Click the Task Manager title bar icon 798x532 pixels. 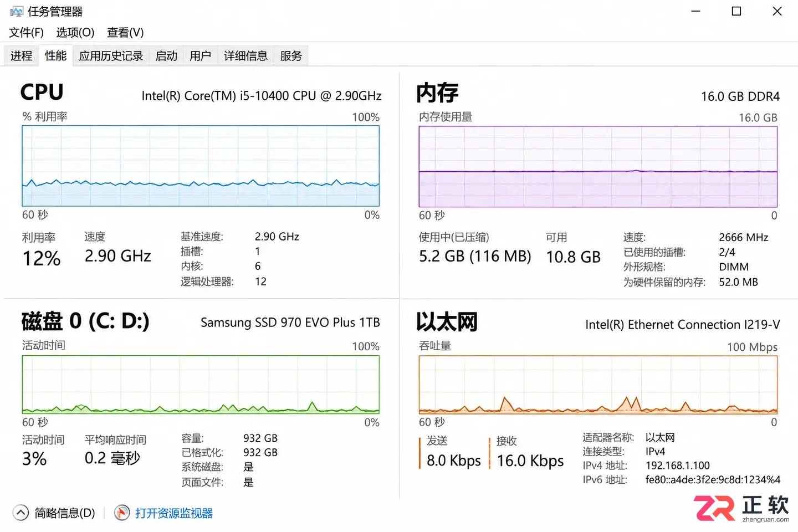[17, 11]
